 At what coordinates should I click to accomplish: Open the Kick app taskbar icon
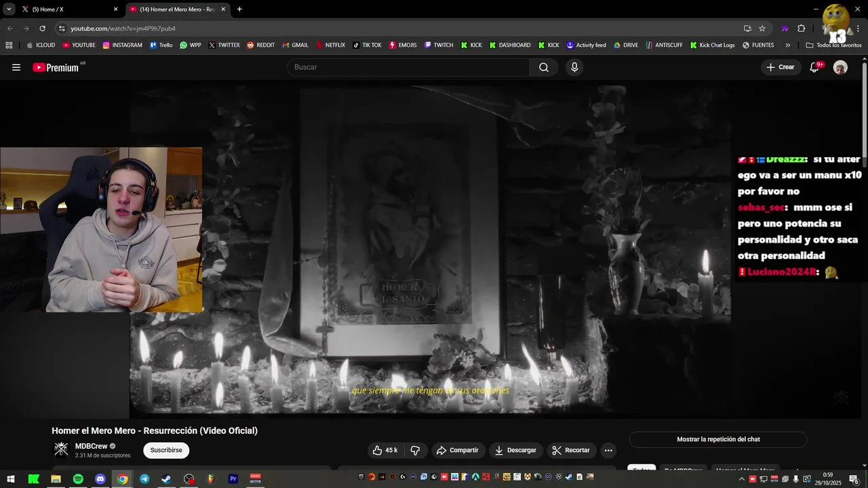pyautogui.click(x=33, y=479)
